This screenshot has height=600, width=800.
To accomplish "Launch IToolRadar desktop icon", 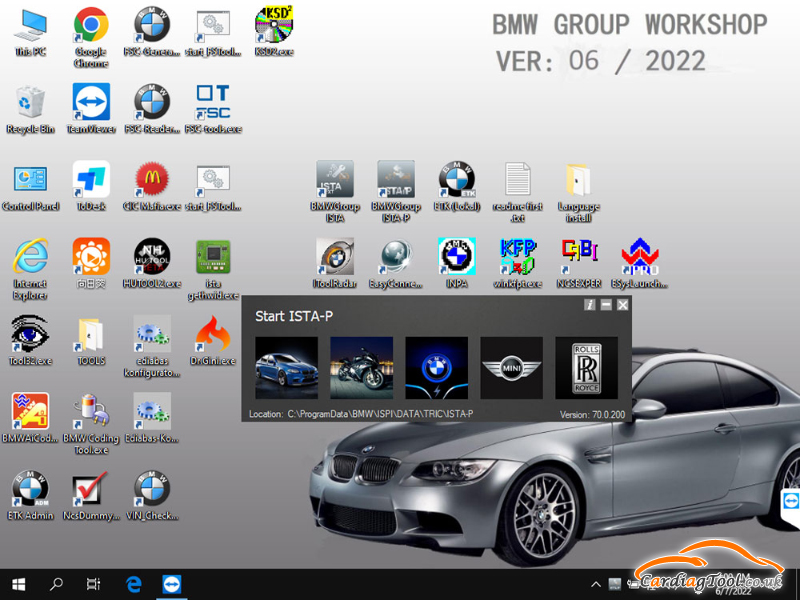I will (335, 264).
